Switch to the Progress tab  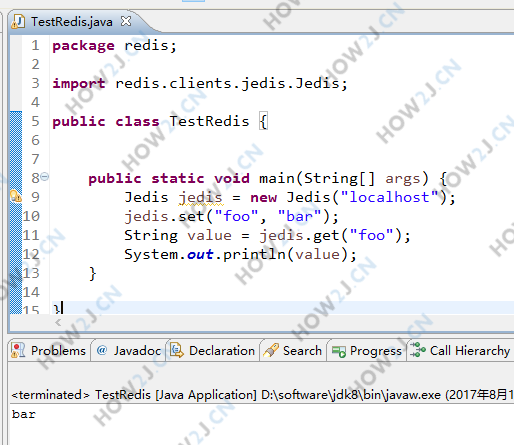[x=367, y=351]
